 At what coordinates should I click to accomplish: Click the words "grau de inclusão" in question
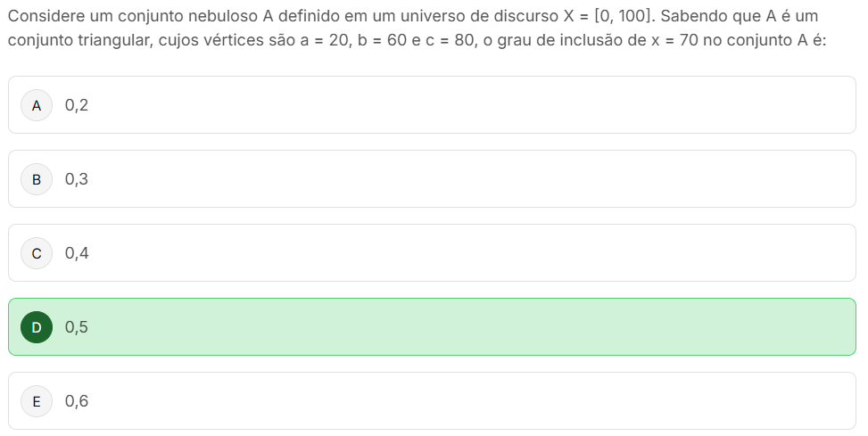(564, 42)
